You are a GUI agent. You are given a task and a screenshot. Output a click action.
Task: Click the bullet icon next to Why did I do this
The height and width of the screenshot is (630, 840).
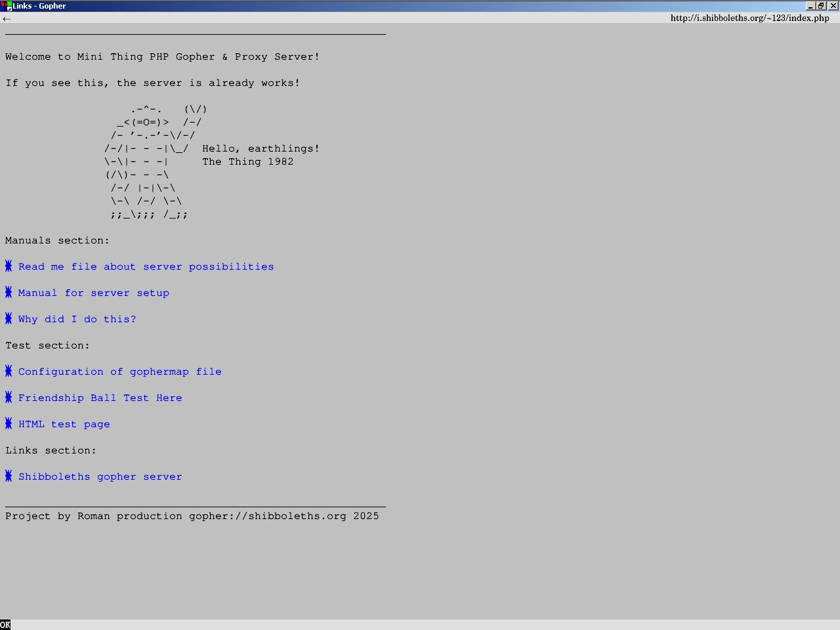coord(9,318)
